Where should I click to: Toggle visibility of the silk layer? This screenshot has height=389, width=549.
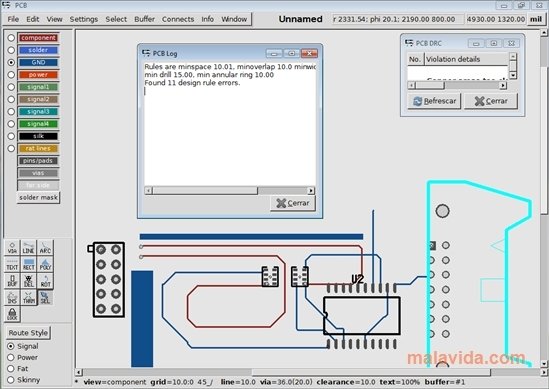coord(38,136)
